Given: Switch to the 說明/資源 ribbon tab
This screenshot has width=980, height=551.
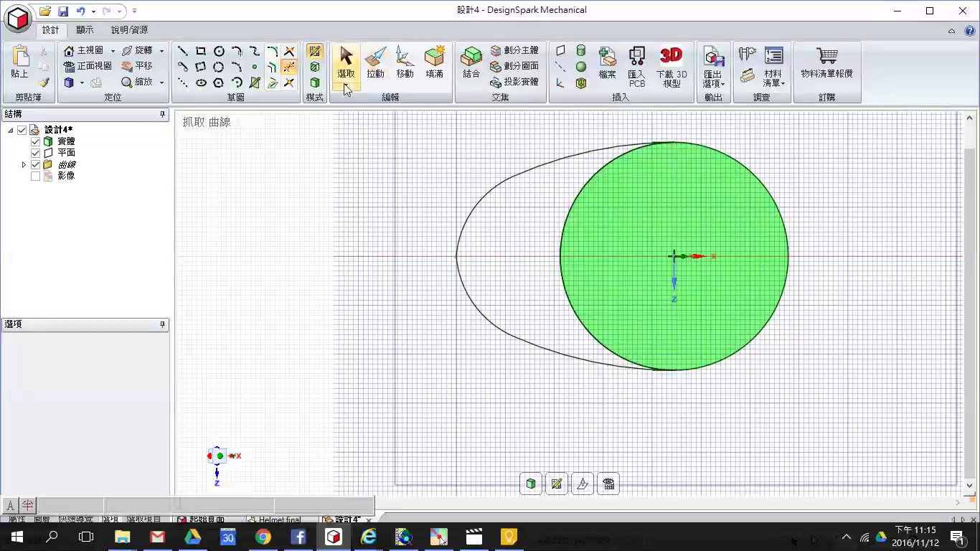Looking at the screenshot, I should pyautogui.click(x=129, y=30).
